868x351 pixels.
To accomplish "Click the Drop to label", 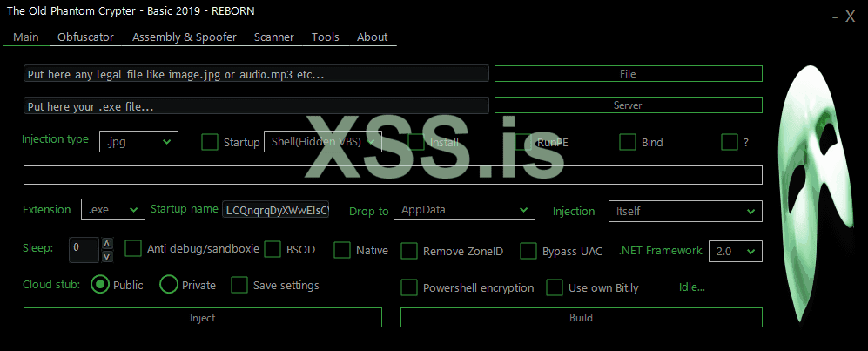I will 368,212.
